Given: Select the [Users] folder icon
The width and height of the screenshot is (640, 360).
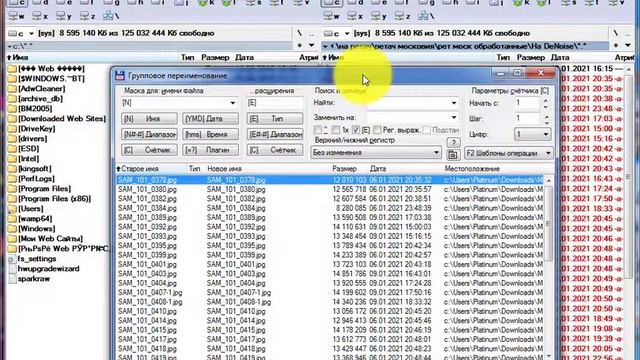Looking at the screenshot, I should point(12,209).
